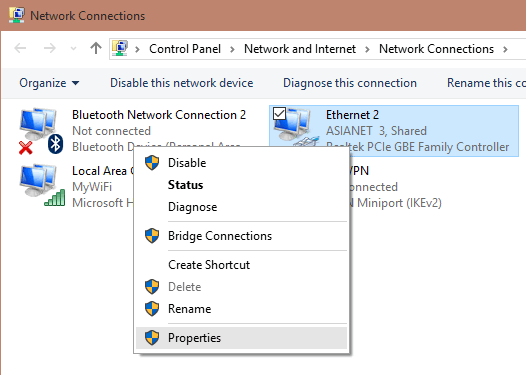Expand chevron after Control Panel
This screenshot has height=375, width=526.
tap(232, 50)
